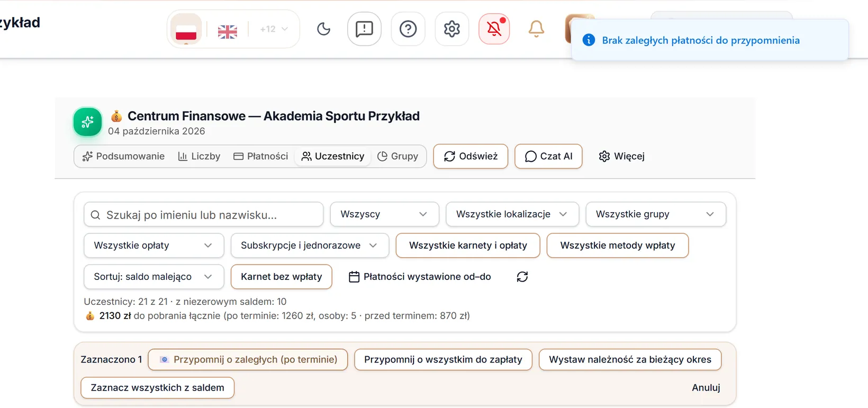Toggle dark mode moon icon

pyautogui.click(x=323, y=29)
